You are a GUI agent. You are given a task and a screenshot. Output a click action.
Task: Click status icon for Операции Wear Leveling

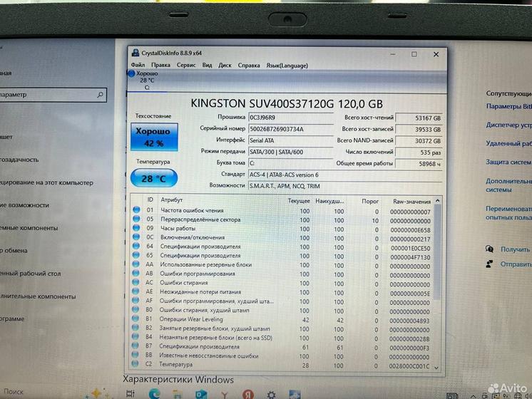(135, 318)
